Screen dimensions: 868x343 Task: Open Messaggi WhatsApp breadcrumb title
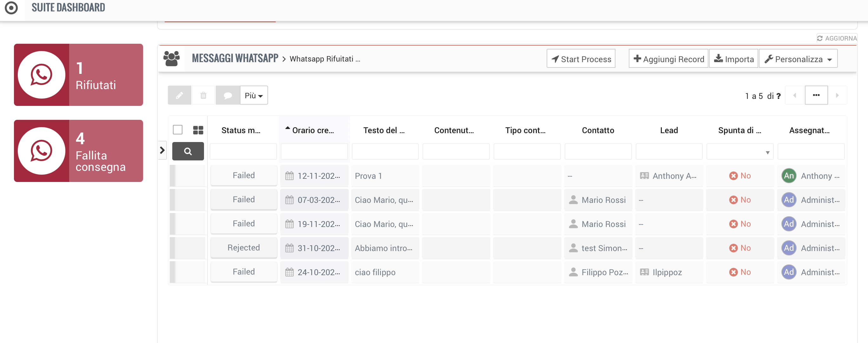235,59
